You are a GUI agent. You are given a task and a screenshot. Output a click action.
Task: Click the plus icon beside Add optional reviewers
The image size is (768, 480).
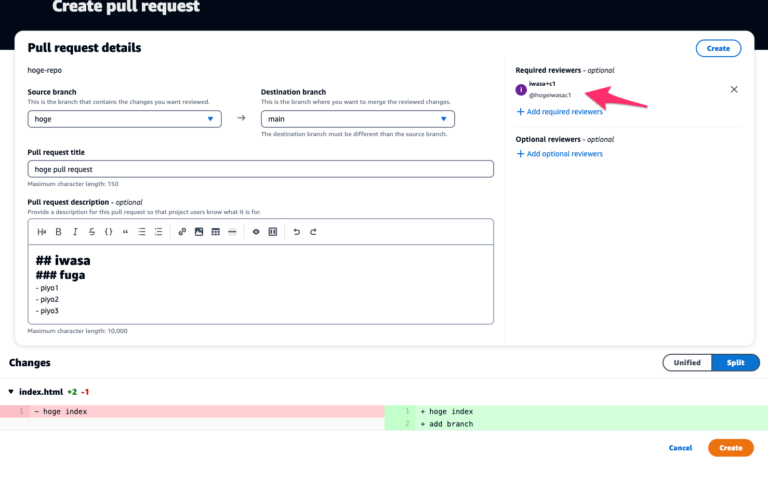point(520,154)
